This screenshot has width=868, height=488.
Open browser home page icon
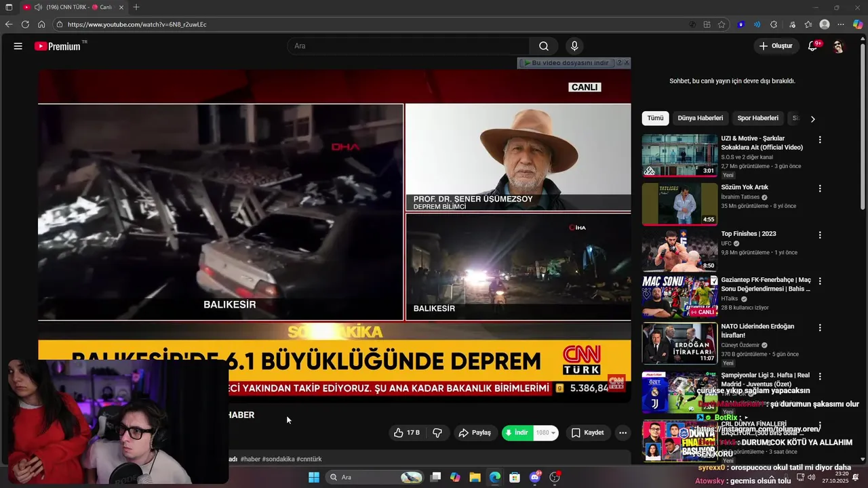tap(41, 24)
